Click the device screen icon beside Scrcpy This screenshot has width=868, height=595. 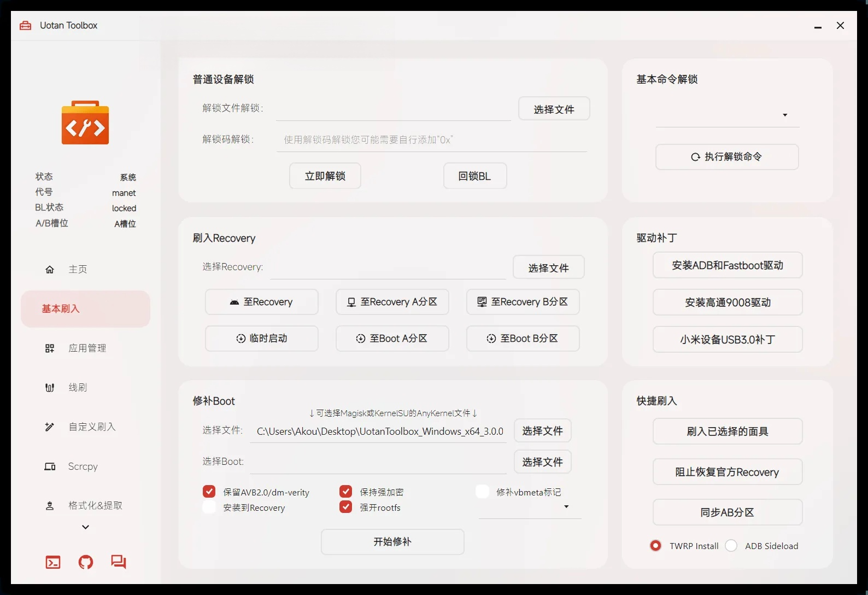pos(50,466)
